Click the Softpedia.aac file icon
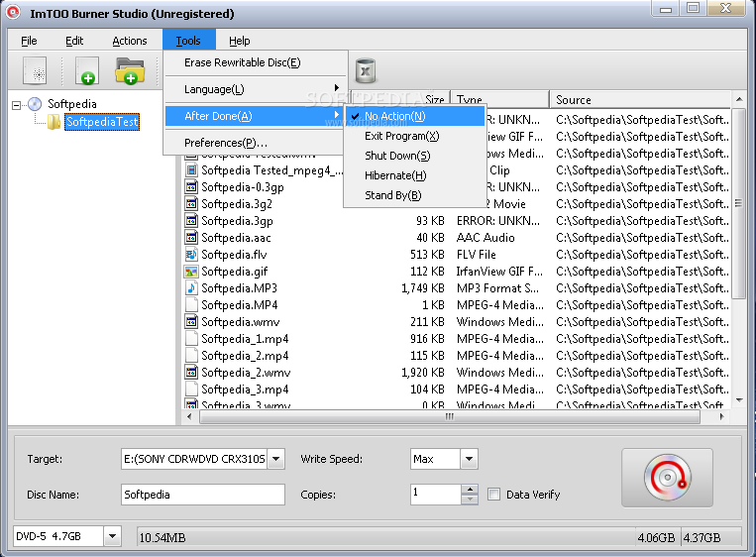 pos(191,238)
